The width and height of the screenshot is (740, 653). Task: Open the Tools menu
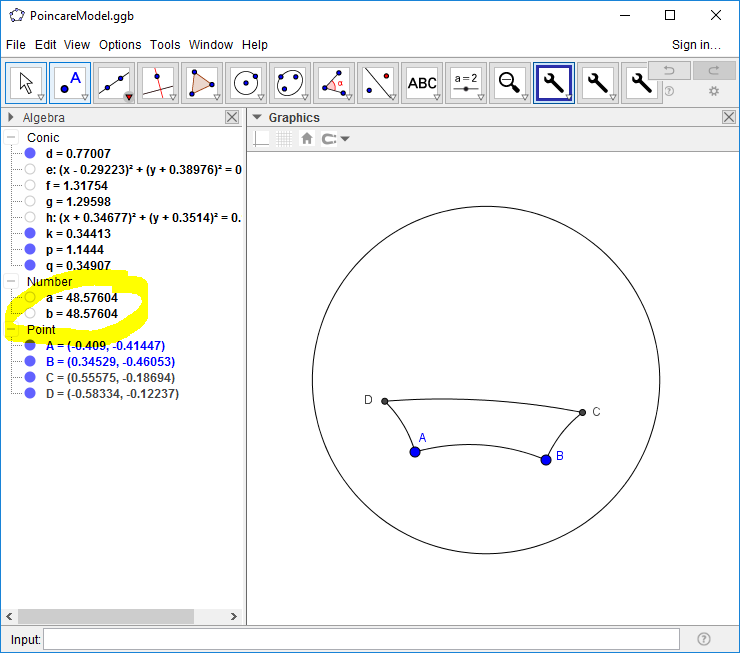pos(165,45)
